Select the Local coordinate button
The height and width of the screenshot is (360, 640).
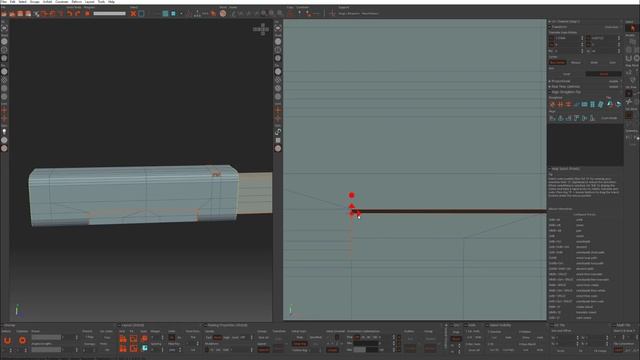567,74
